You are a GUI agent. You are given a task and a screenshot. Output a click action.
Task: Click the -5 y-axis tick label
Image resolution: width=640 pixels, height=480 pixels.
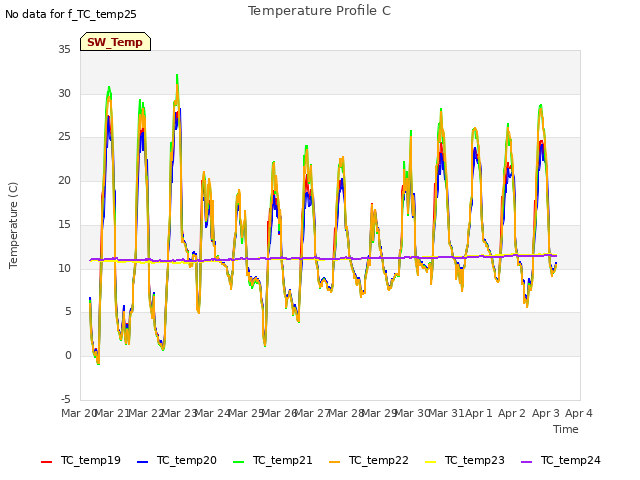point(66,399)
